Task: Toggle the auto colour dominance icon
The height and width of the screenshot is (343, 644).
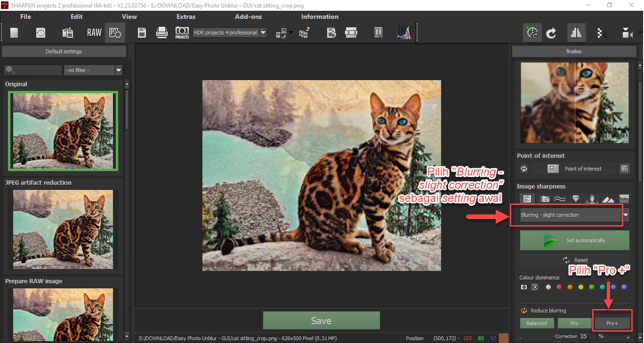Action: (x=535, y=287)
